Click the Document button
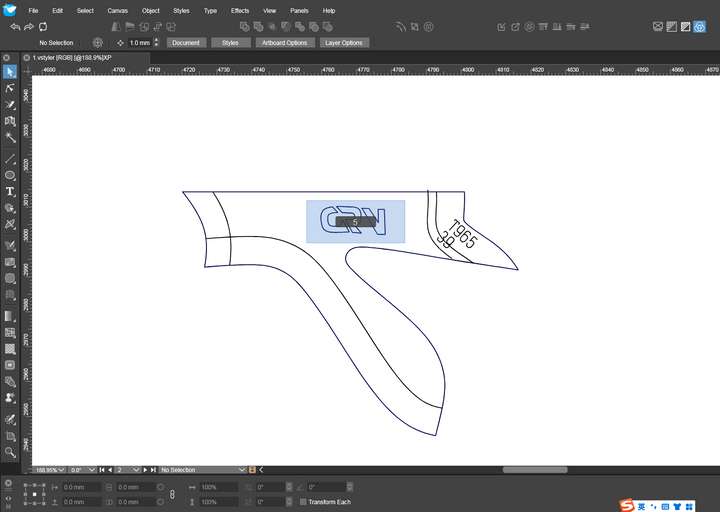This screenshot has width=720, height=512. (186, 43)
